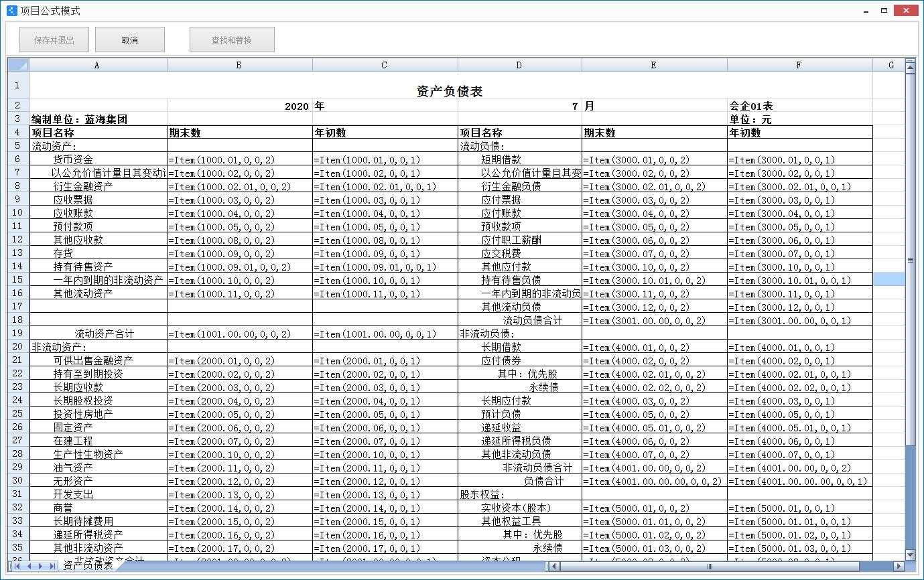Click the 取消 button

tap(130, 40)
